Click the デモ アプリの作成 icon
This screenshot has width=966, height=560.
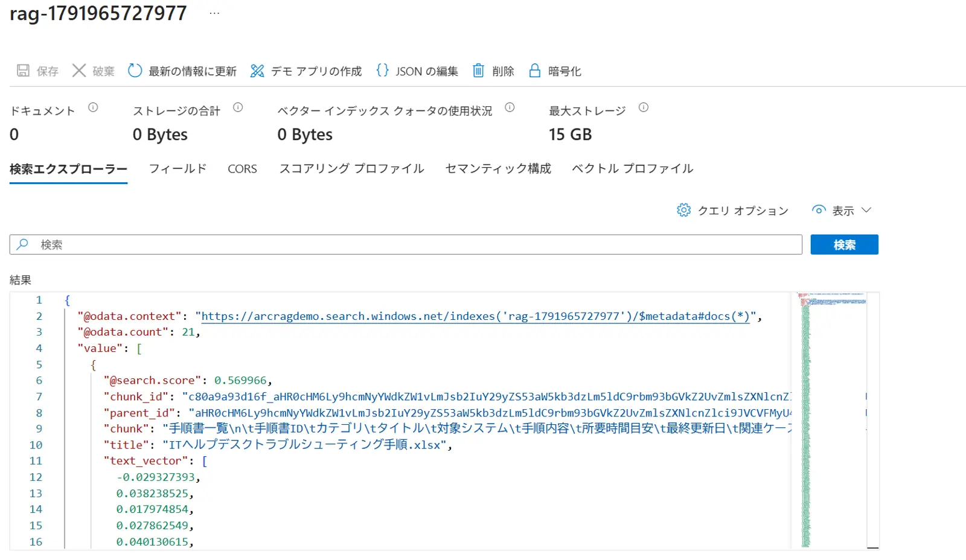[257, 71]
